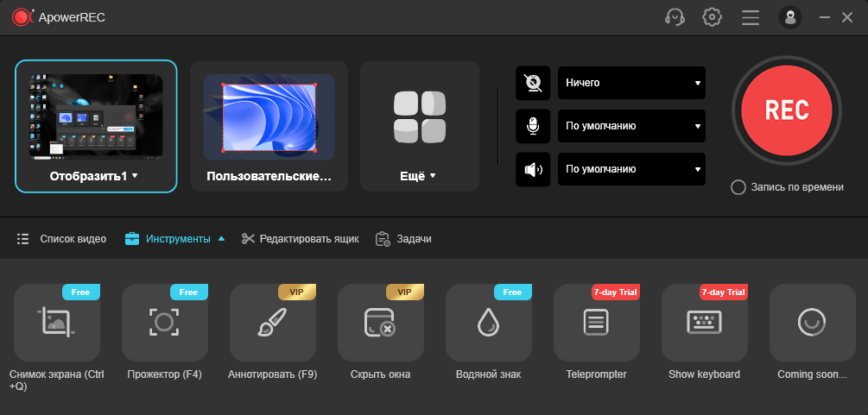Open the Teleprompter tool

click(x=597, y=323)
